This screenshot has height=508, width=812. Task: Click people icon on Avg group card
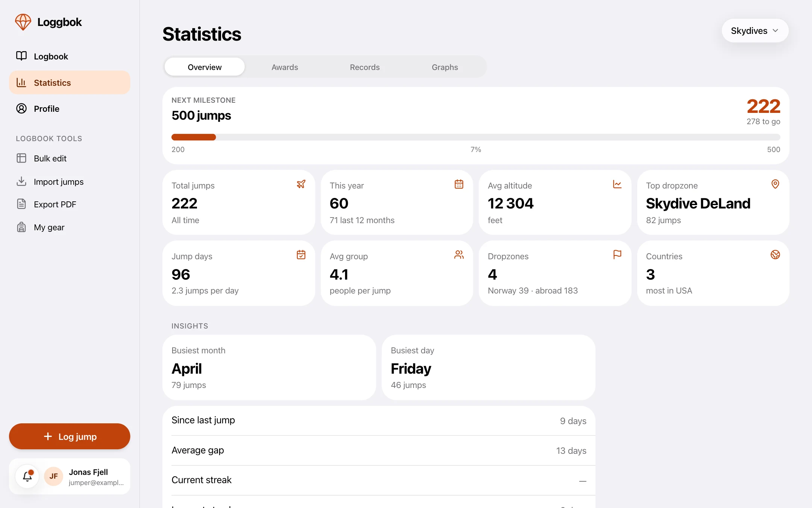pyautogui.click(x=459, y=255)
